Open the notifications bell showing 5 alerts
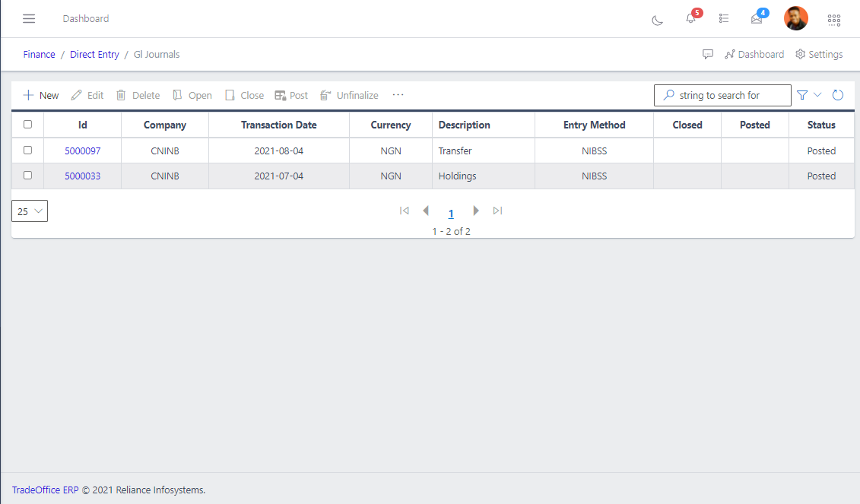The width and height of the screenshot is (860, 504). pyautogui.click(x=689, y=19)
